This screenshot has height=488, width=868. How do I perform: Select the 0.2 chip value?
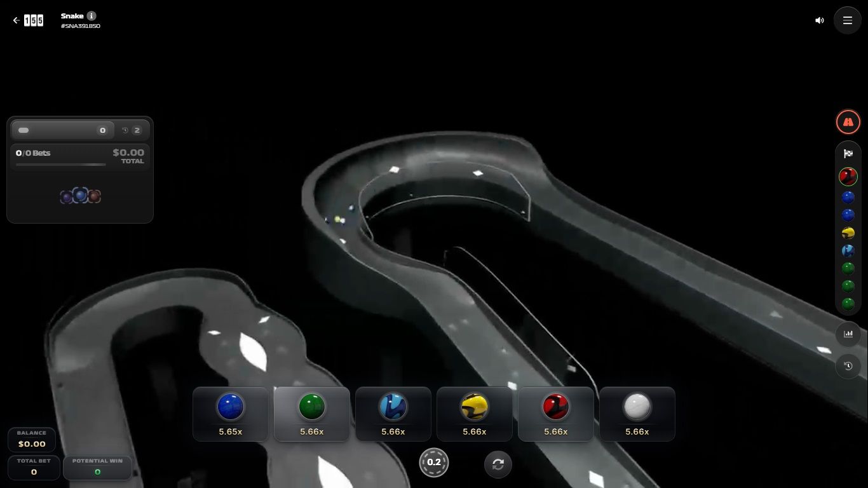point(434,463)
